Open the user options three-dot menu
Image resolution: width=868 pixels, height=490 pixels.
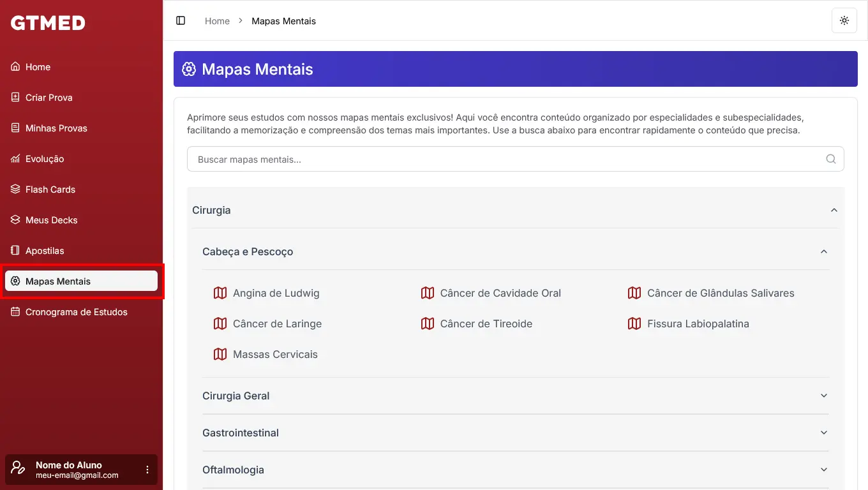coord(147,470)
